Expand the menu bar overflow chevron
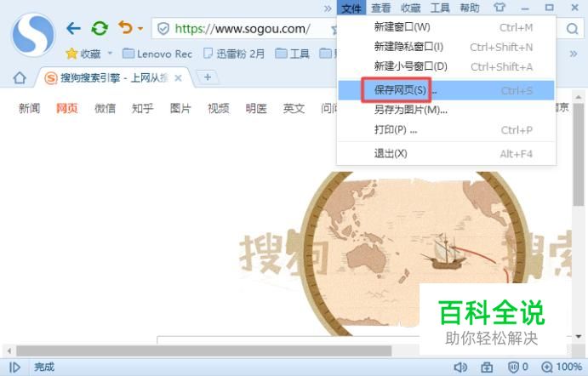Viewport: 588px width, 376px height. point(328,9)
